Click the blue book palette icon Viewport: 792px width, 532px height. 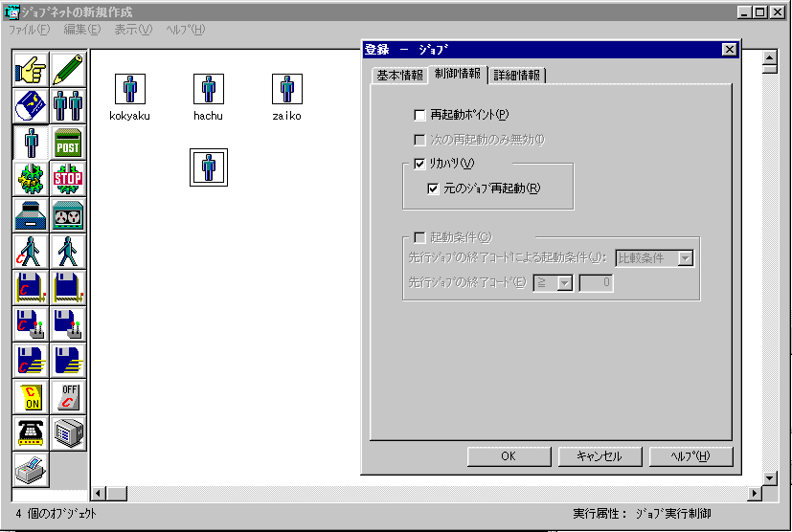coord(31,106)
